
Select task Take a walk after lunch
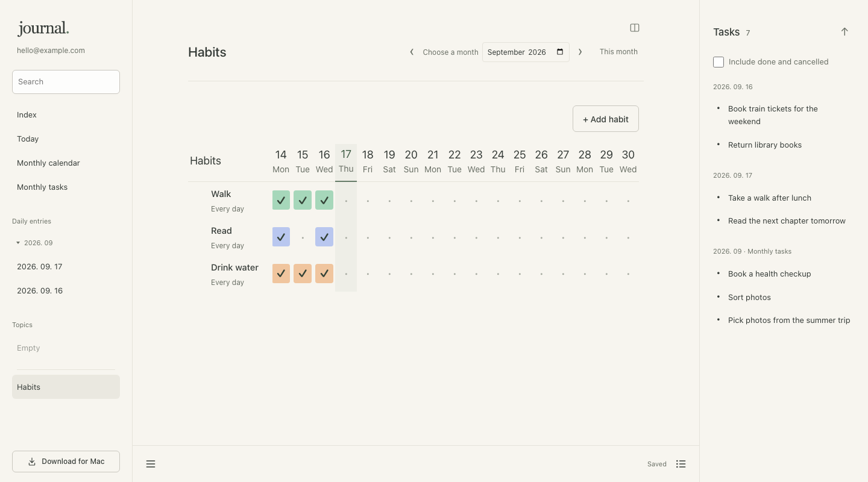pos(770,198)
